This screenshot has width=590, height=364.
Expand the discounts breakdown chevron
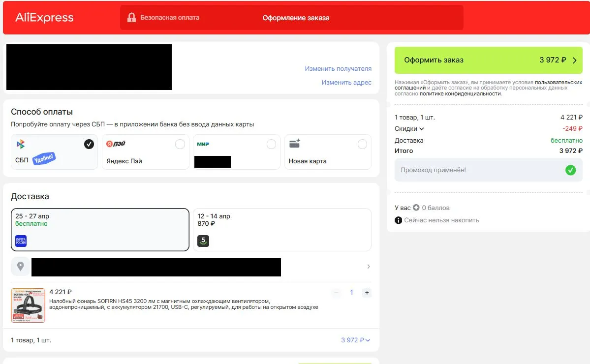(422, 129)
